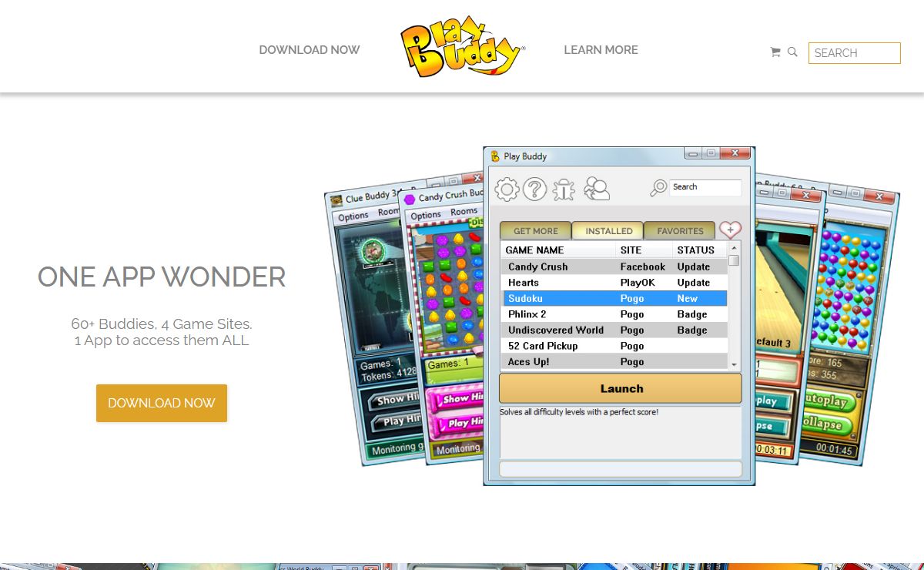Select the Sudoku row
Image resolution: width=924 pixels, height=570 pixels.
tap(615, 298)
